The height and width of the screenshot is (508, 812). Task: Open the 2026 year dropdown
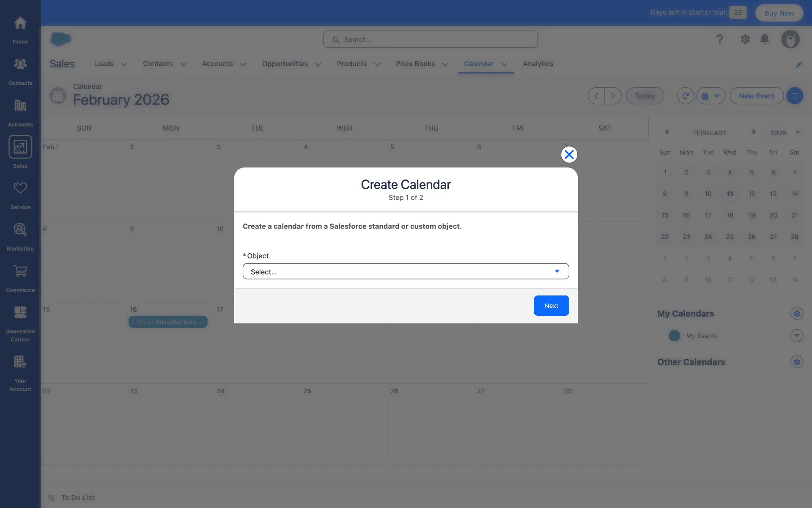(784, 133)
